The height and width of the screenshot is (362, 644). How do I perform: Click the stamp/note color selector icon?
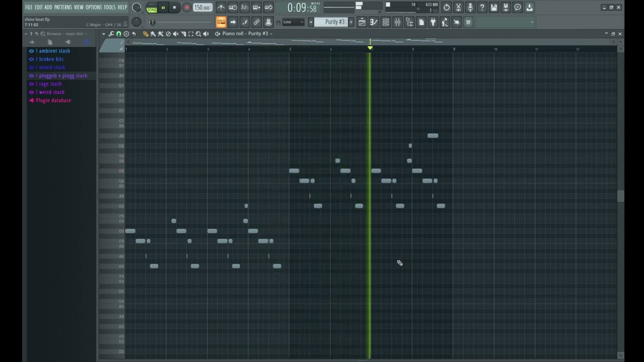pyautogui.click(x=269, y=22)
